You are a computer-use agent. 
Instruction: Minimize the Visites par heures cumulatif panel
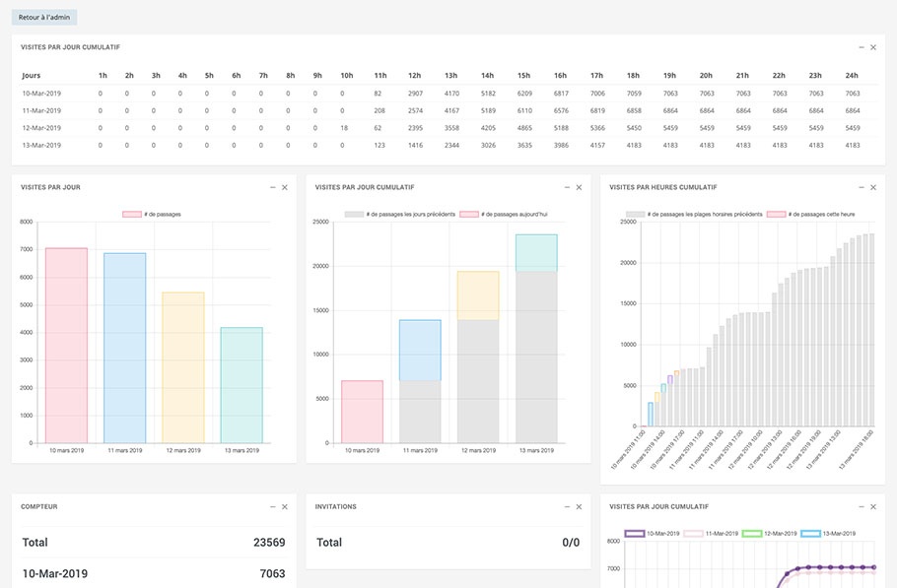pyautogui.click(x=862, y=187)
